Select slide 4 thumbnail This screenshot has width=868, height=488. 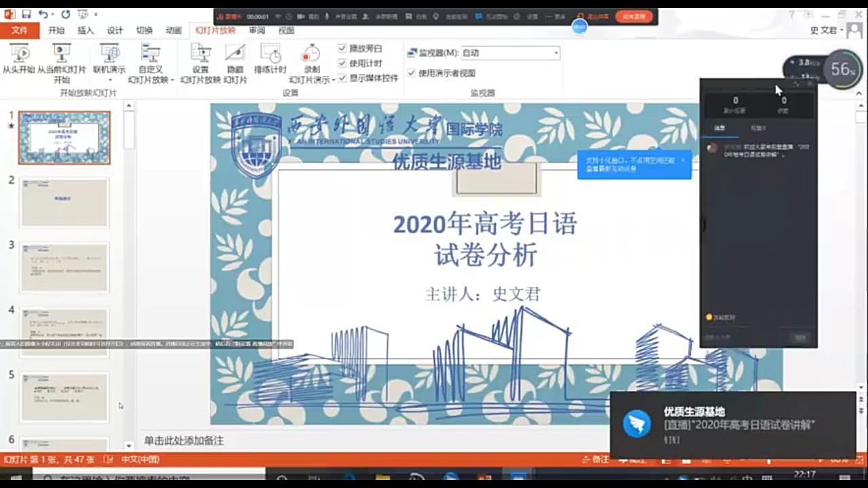click(x=64, y=333)
